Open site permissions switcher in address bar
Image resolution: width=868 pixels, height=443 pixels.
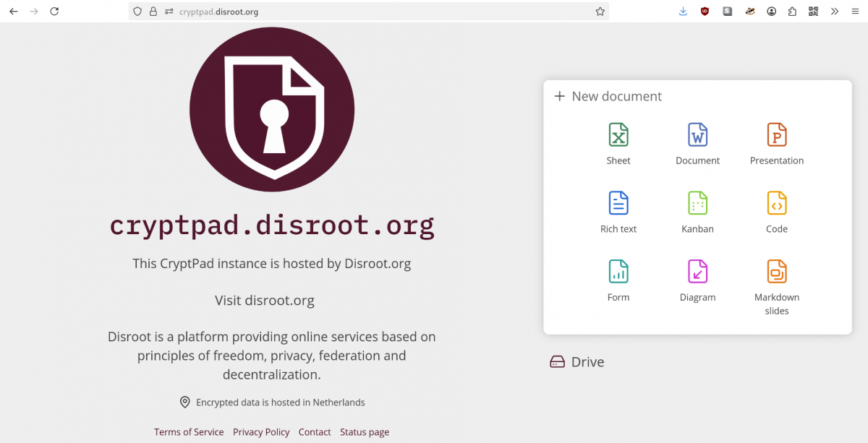[169, 11]
